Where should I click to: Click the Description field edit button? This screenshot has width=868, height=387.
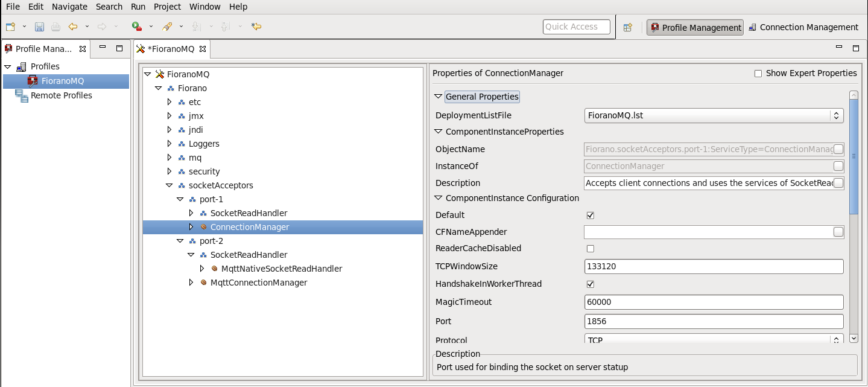838,183
